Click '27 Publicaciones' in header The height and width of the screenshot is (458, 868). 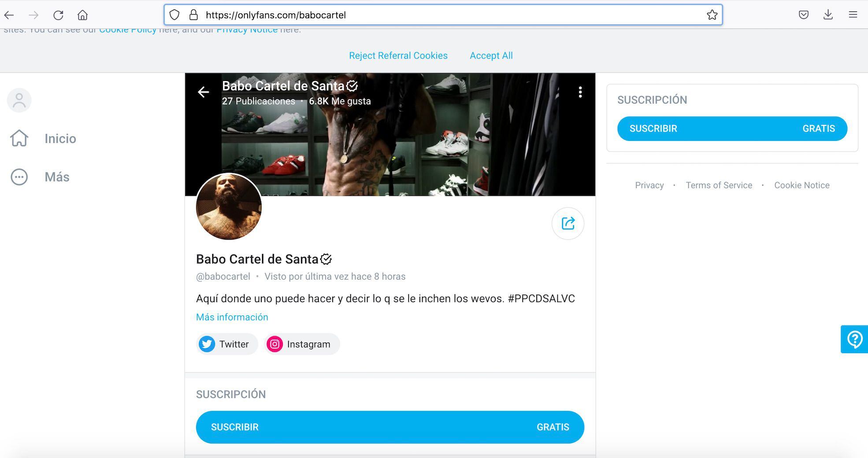[259, 101]
